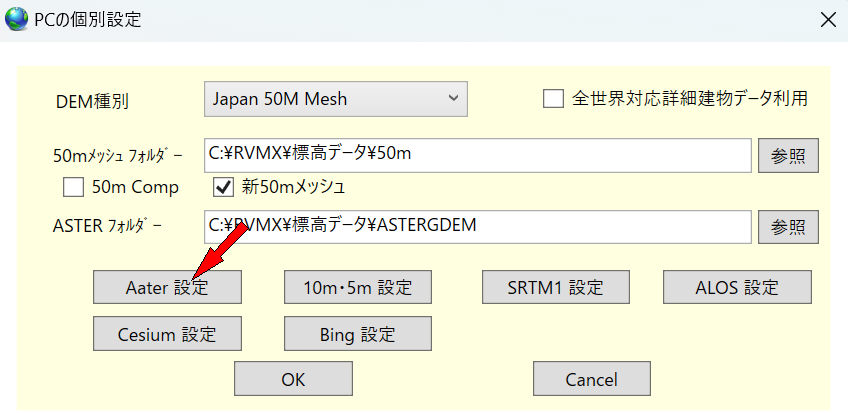The height and width of the screenshot is (413, 848).
Task: Open ALOS 設定
Action: pos(737,287)
